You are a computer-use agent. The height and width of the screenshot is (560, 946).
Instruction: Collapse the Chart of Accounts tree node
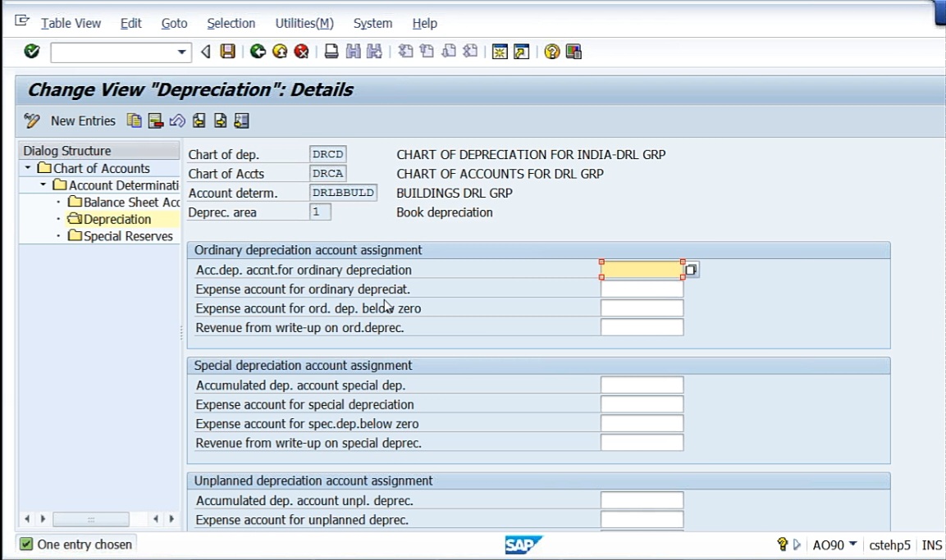point(28,167)
